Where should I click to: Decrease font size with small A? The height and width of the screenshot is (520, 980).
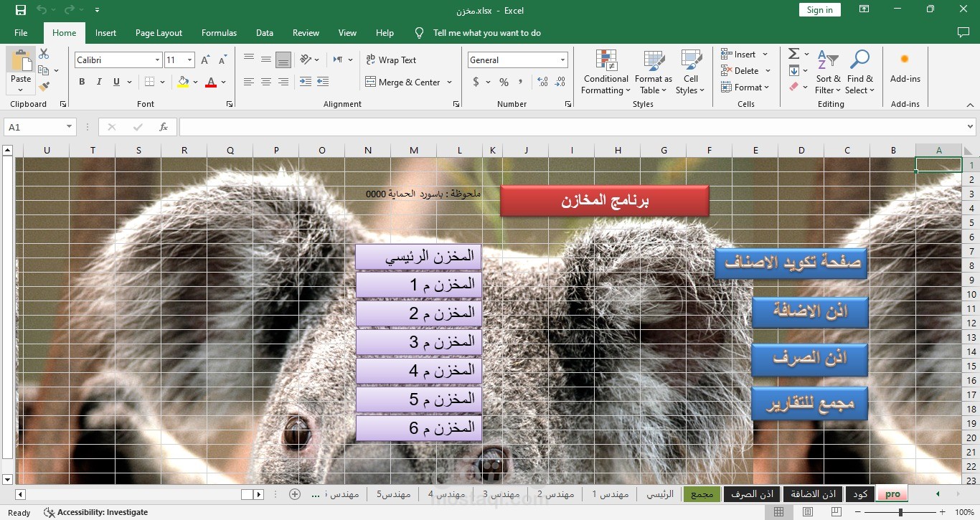(x=222, y=60)
